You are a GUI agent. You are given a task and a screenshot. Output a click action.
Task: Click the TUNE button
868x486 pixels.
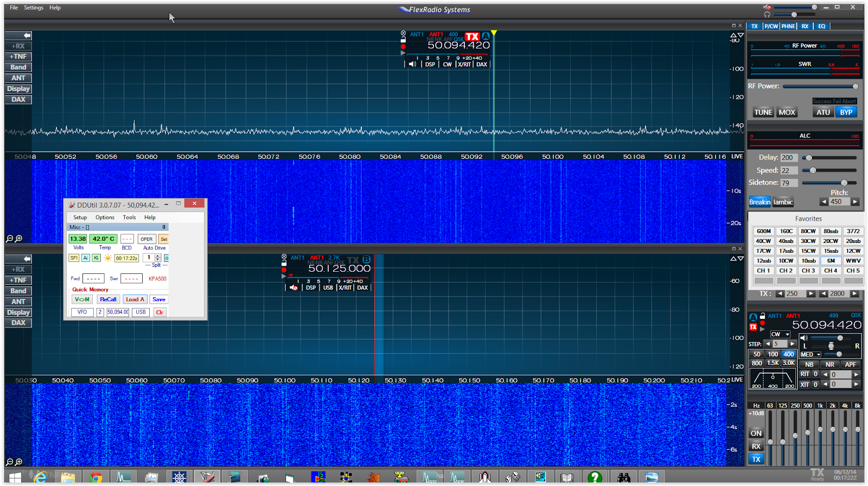763,112
